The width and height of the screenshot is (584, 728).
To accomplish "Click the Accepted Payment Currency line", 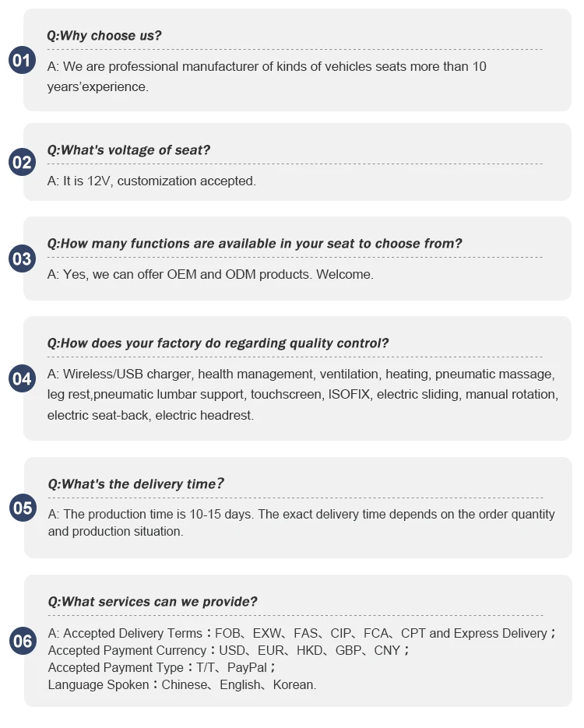I will point(229,650).
